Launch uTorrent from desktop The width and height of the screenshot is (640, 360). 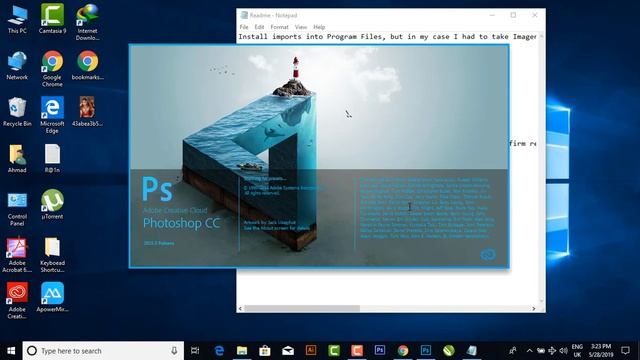(x=52, y=204)
